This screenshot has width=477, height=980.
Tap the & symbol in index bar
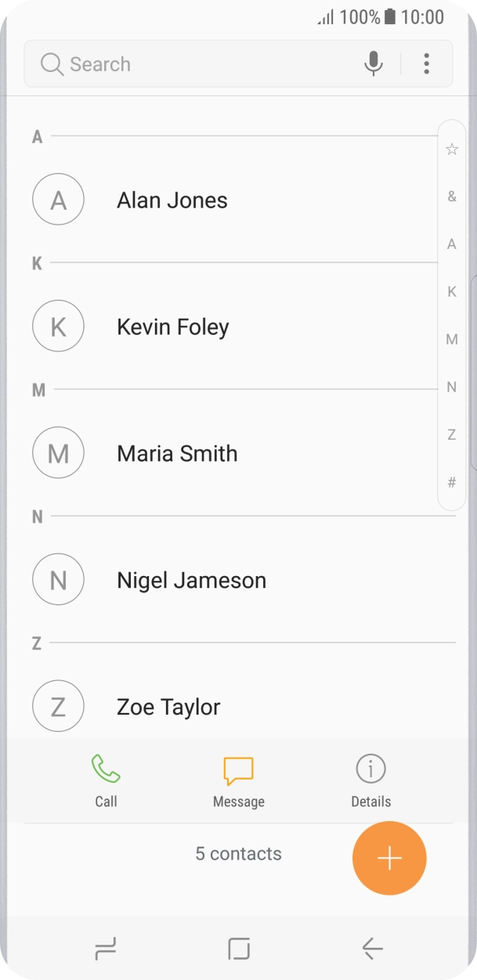click(452, 196)
